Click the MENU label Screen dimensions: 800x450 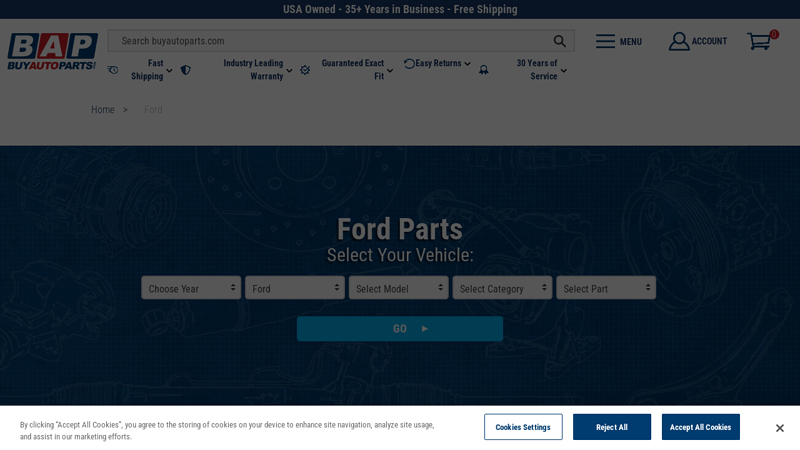click(631, 42)
